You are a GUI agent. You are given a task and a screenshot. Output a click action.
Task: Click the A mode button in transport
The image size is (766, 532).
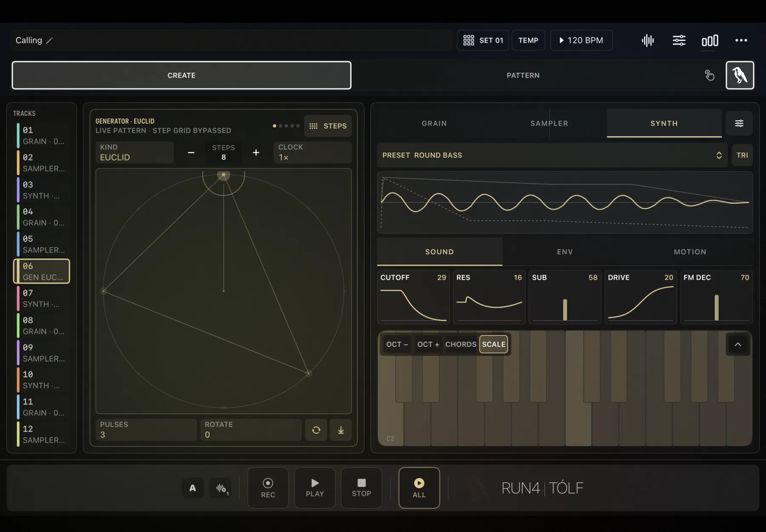pos(193,488)
